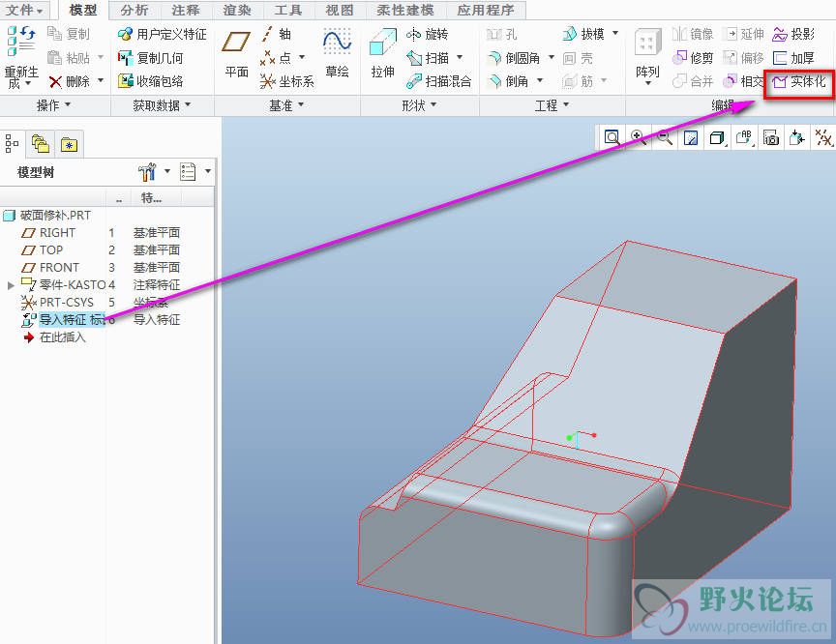Toggle annotation display icon in view toolbar
The width and height of the screenshot is (836, 644).
(x=744, y=138)
